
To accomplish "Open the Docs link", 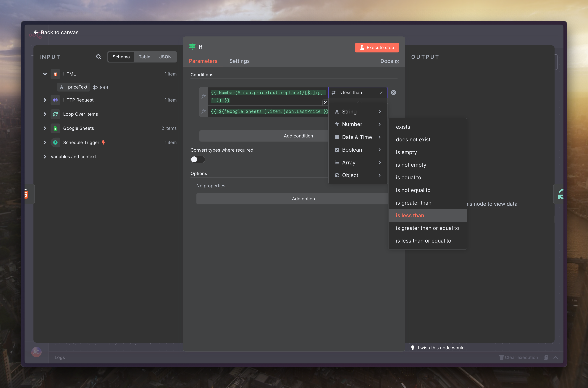I will pos(389,61).
